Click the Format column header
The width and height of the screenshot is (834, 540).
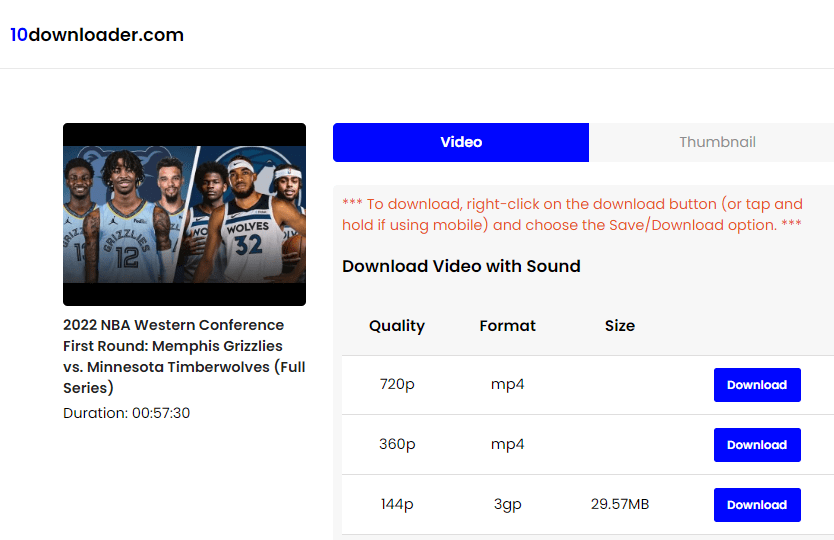507,326
